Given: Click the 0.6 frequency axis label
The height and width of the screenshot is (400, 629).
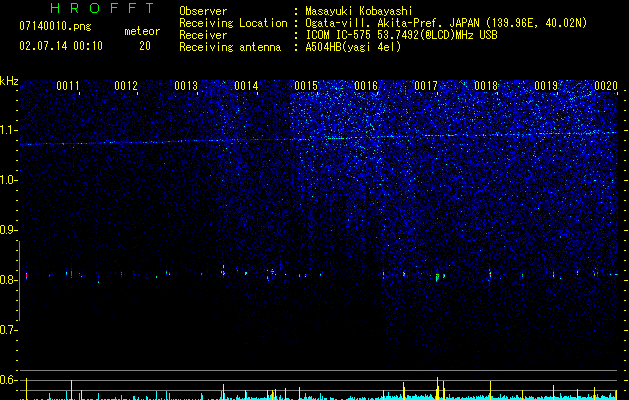Looking at the screenshot, I should click(7, 380).
